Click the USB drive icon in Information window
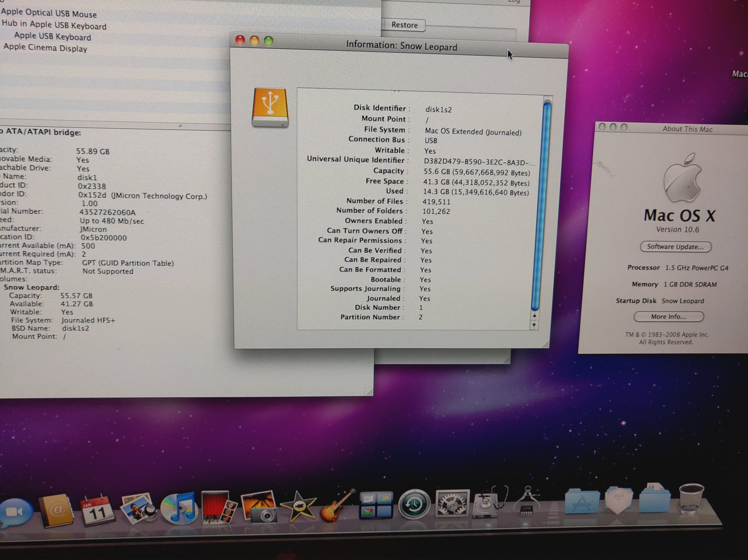Viewport: 748px width, 560px height. pyautogui.click(x=270, y=108)
